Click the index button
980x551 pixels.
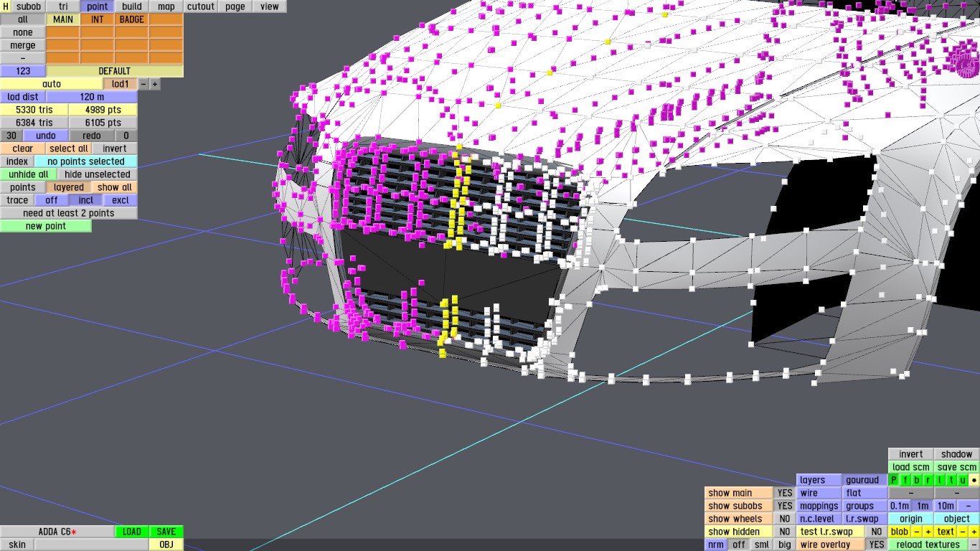[x=17, y=161]
